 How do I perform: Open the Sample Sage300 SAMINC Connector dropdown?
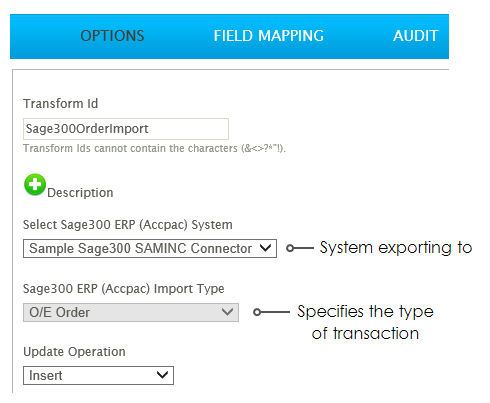pos(150,248)
